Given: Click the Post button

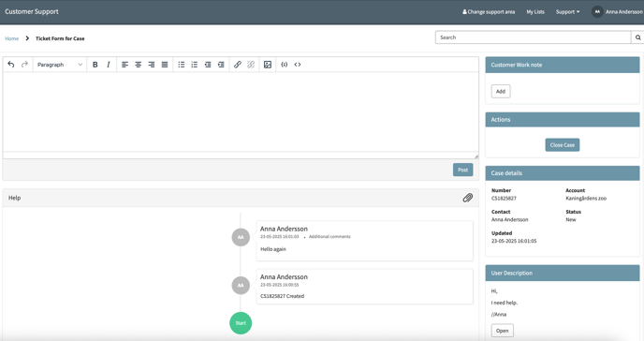Looking at the screenshot, I should [462, 170].
